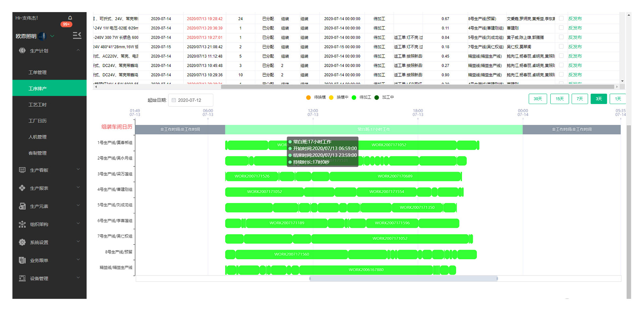This screenshot has height=314, width=644.
Task: Open the 欧恩照明 company dropdown arrow
Action: pyautogui.click(x=52, y=36)
